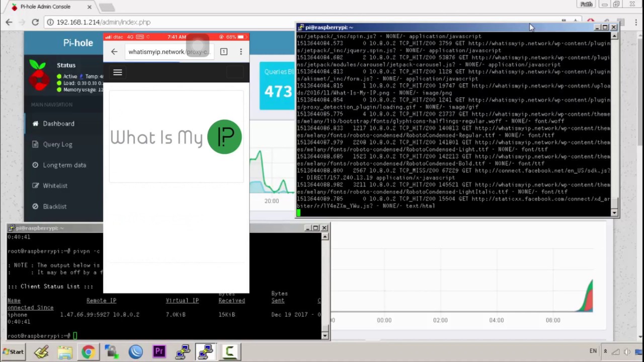Click the EN language indicator
The image size is (644, 362).
[593, 351]
